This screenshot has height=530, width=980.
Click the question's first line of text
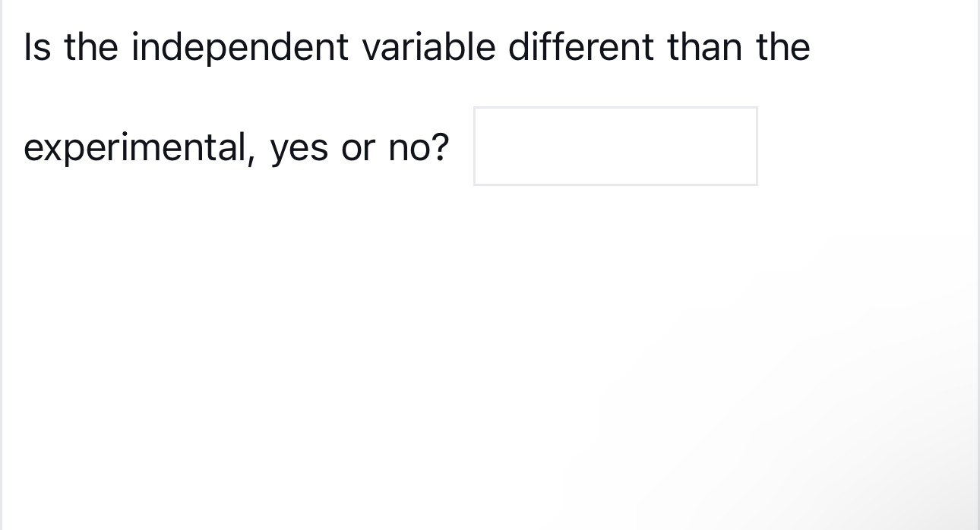(x=416, y=47)
